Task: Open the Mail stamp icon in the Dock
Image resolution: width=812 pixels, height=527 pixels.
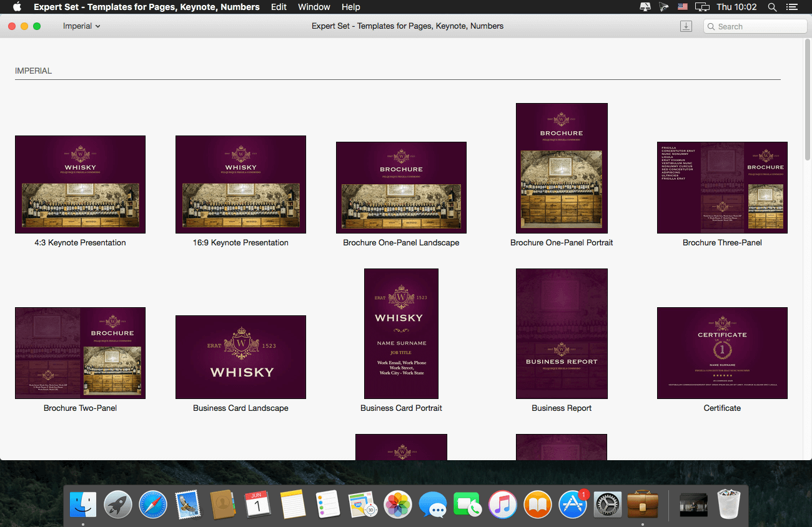Action: [188, 505]
